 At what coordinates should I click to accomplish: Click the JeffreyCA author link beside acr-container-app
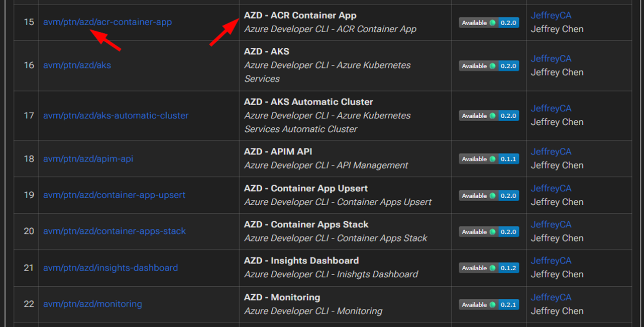coord(551,15)
